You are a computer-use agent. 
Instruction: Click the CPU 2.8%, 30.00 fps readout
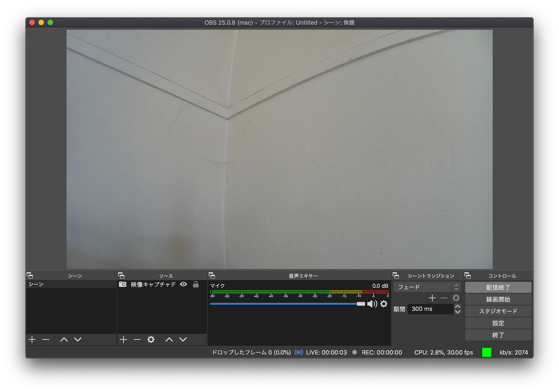[444, 353]
